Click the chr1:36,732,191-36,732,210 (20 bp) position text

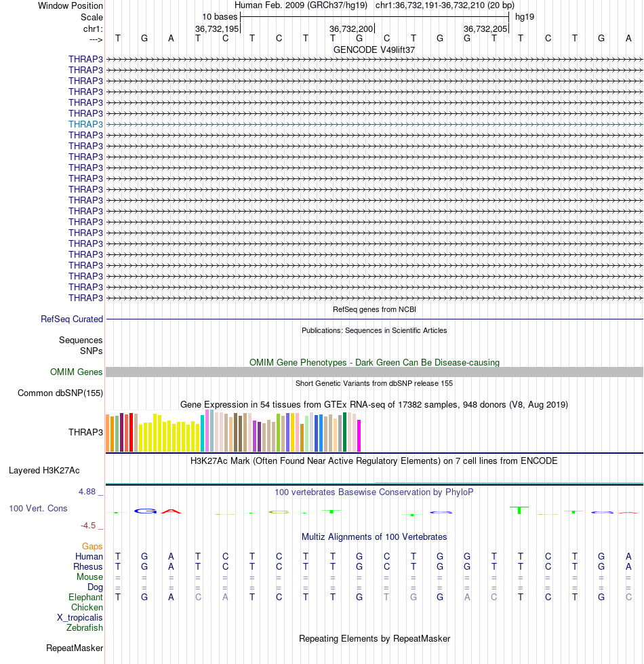point(445,5)
